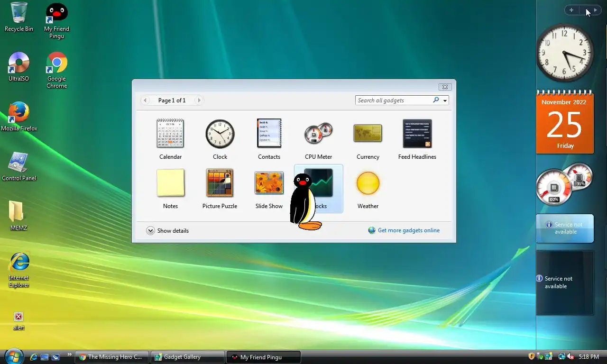Select the Mozilla Firefox desktop shortcut
This screenshot has width=607, height=364.
19,117
